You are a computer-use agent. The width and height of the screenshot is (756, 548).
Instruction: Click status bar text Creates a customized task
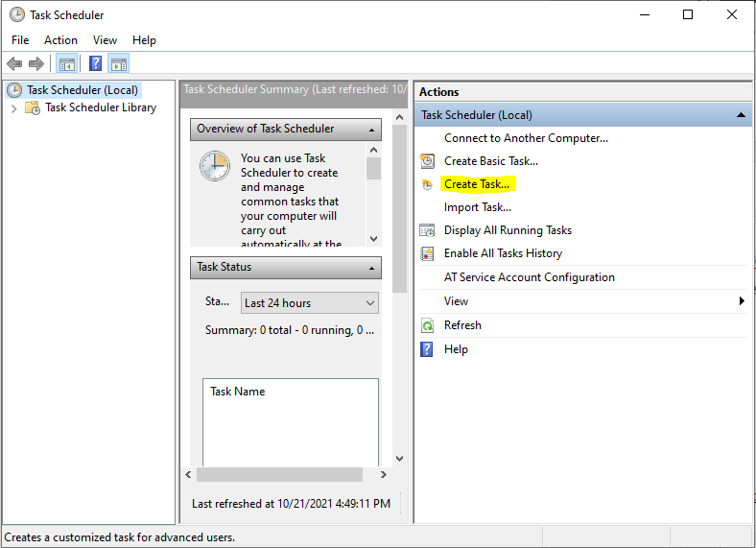(x=120, y=537)
